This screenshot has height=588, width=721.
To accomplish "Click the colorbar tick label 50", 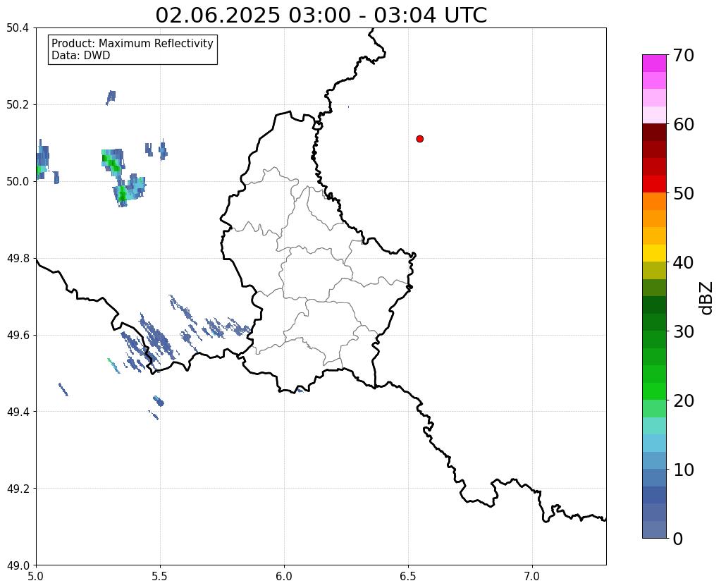I will click(684, 193).
